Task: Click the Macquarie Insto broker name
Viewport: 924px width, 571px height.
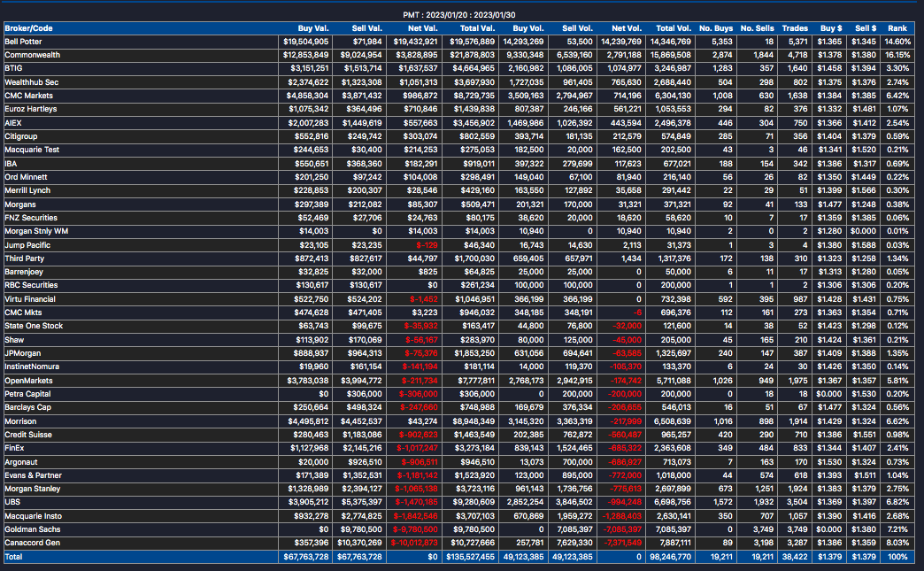Action: coord(33,516)
